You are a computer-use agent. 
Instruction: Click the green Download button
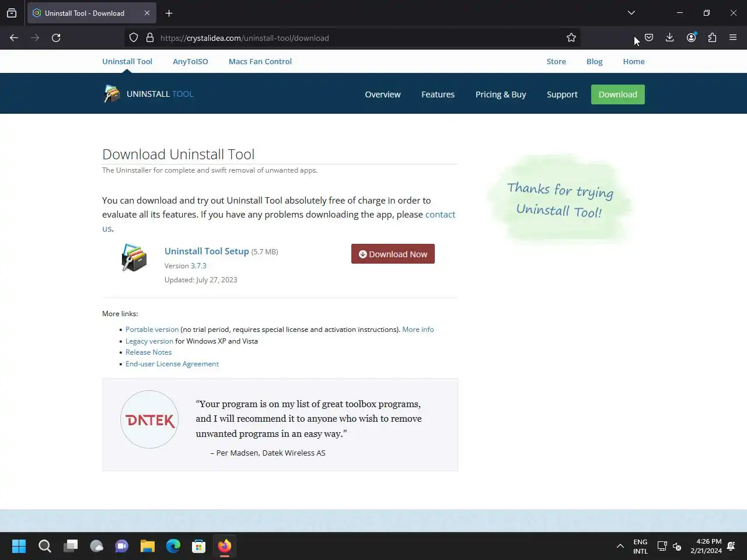[618, 94]
